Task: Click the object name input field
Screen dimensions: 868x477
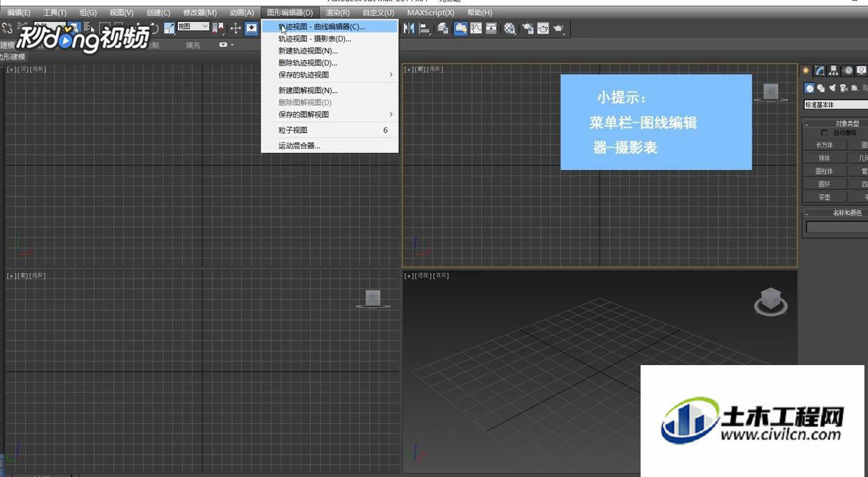Action: coord(837,227)
